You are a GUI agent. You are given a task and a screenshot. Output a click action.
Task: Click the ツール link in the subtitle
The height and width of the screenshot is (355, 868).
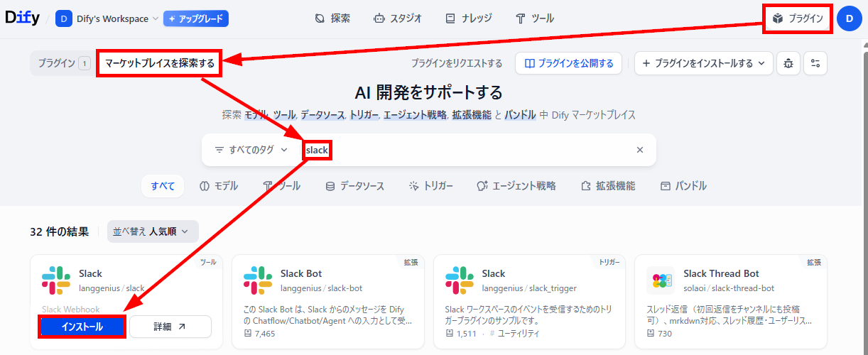284,114
